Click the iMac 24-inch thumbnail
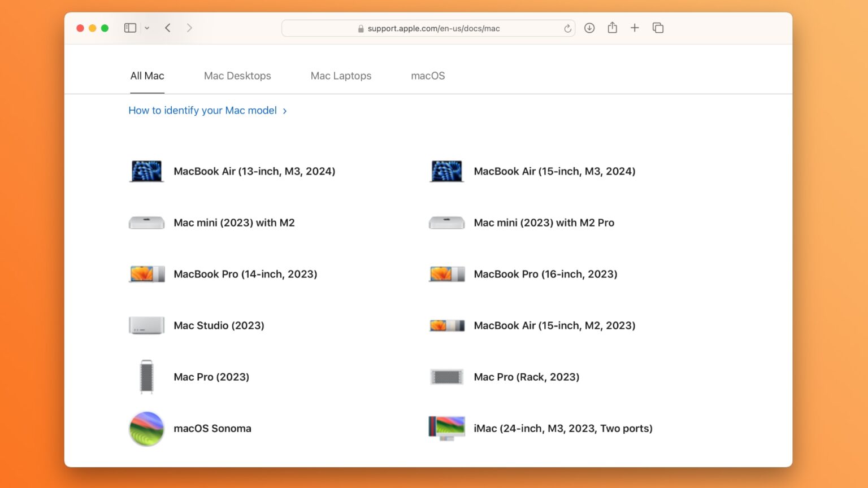868x488 pixels. click(446, 429)
